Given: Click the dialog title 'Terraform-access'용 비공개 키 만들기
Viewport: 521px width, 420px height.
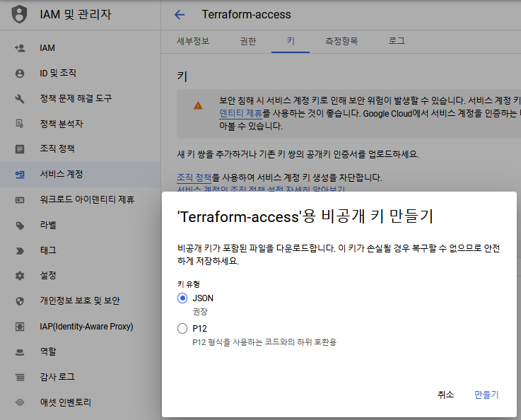Looking at the screenshot, I should (x=305, y=216).
